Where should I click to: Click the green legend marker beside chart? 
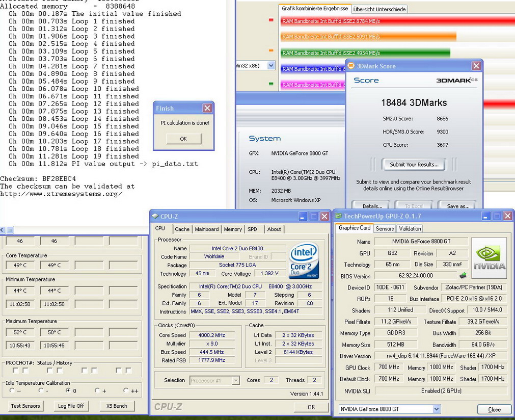[x=271, y=84]
